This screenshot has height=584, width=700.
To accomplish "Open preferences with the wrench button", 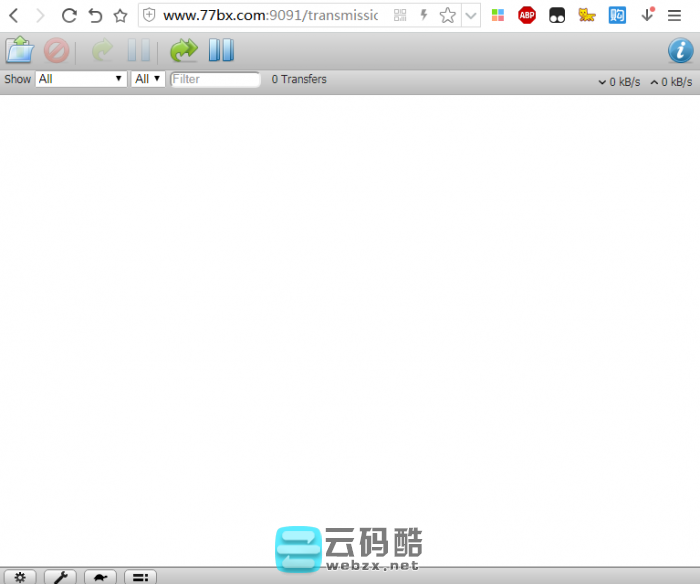I will (60, 577).
